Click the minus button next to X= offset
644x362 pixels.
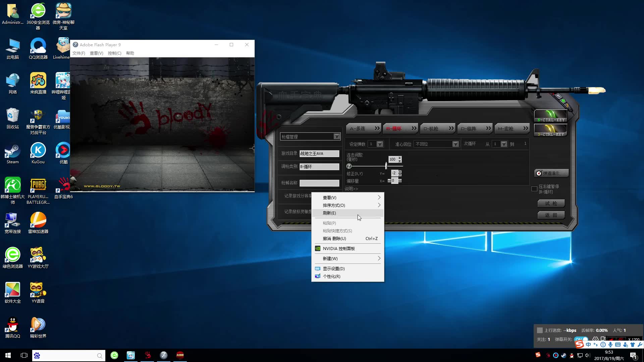[x=389, y=181]
